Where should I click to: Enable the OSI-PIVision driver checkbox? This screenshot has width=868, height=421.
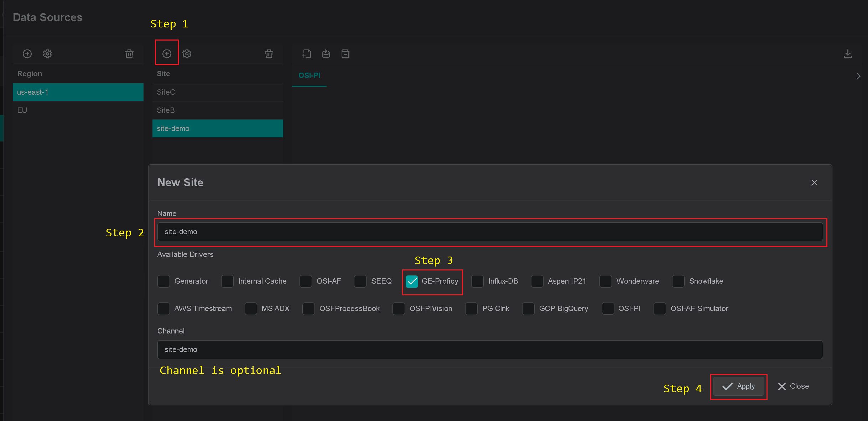pos(399,309)
